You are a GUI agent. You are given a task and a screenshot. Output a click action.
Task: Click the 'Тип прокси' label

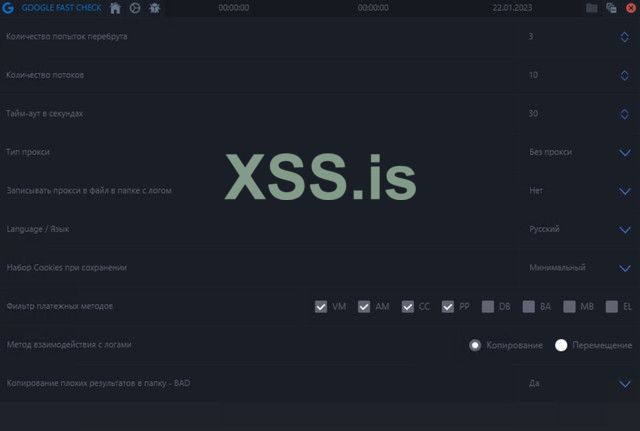28,152
